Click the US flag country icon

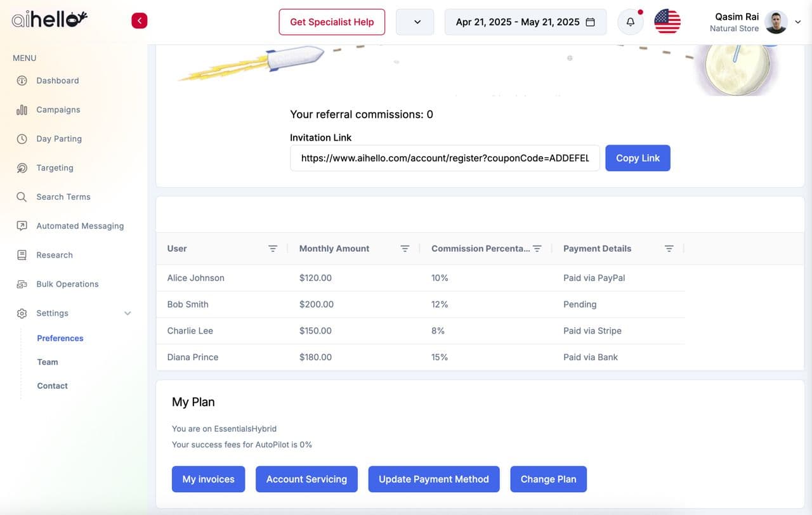(667, 22)
